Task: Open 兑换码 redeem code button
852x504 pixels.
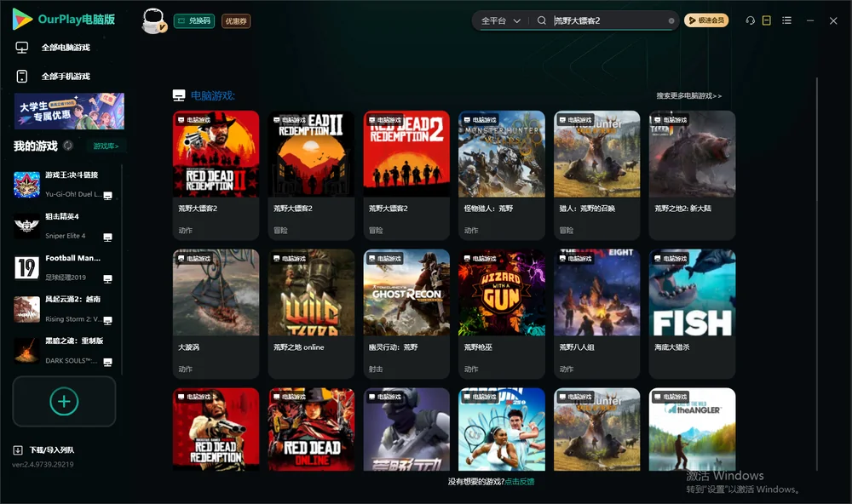Action: coord(194,21)
